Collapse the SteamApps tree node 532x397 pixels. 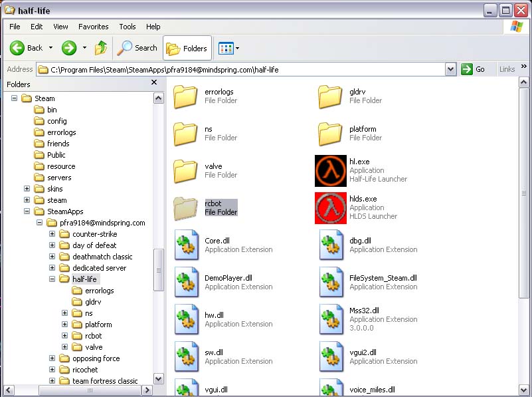click(x=27, y=211)
